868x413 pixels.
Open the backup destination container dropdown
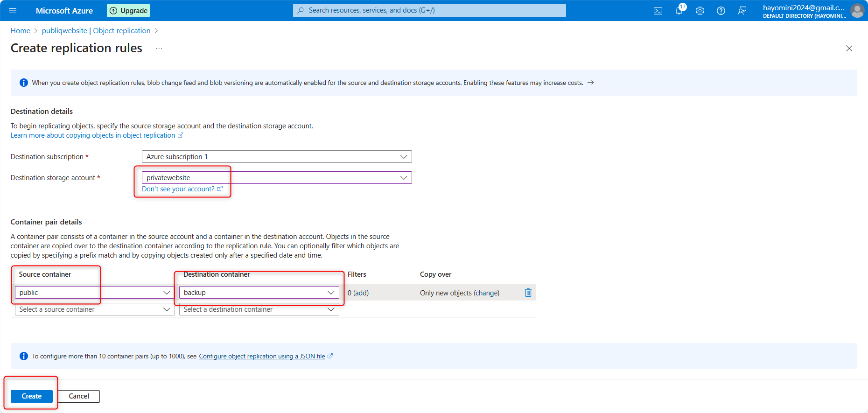pos(259,293)
